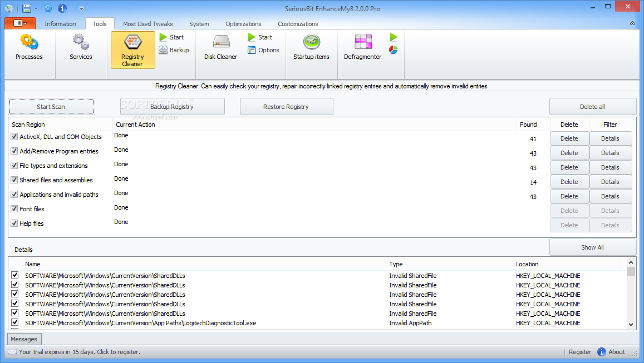Uncheck Applications and invalid paths
Viewport: 644px width, 363px height.
coord(14,194)
